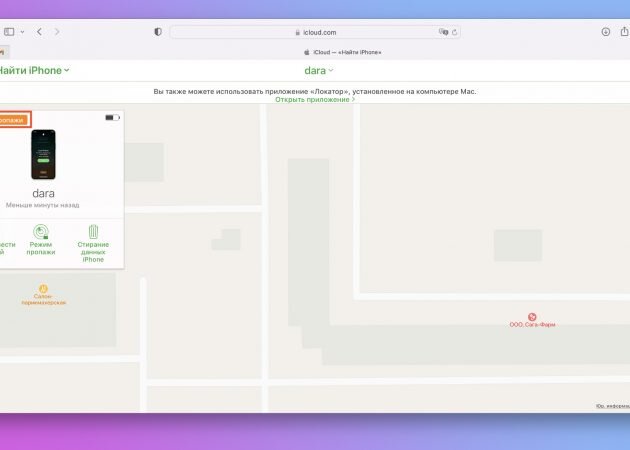Click the dara iPhone device image

pos(43,154)
